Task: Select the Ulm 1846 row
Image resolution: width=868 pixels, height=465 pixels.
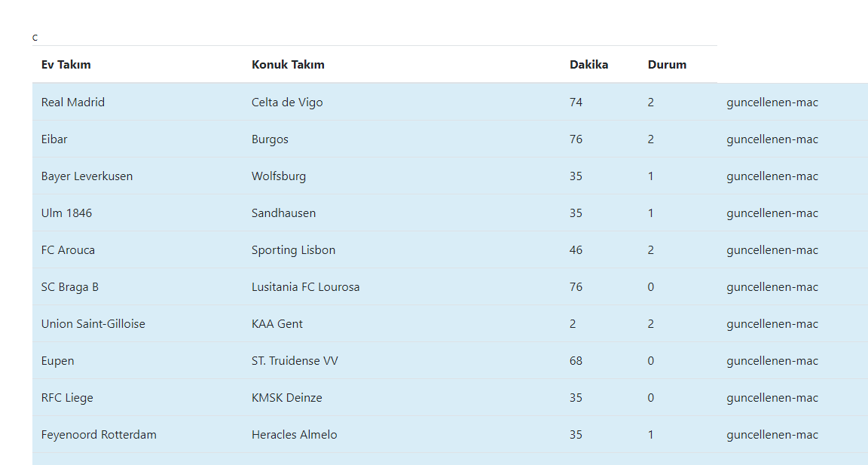Action: pos(66,213)
